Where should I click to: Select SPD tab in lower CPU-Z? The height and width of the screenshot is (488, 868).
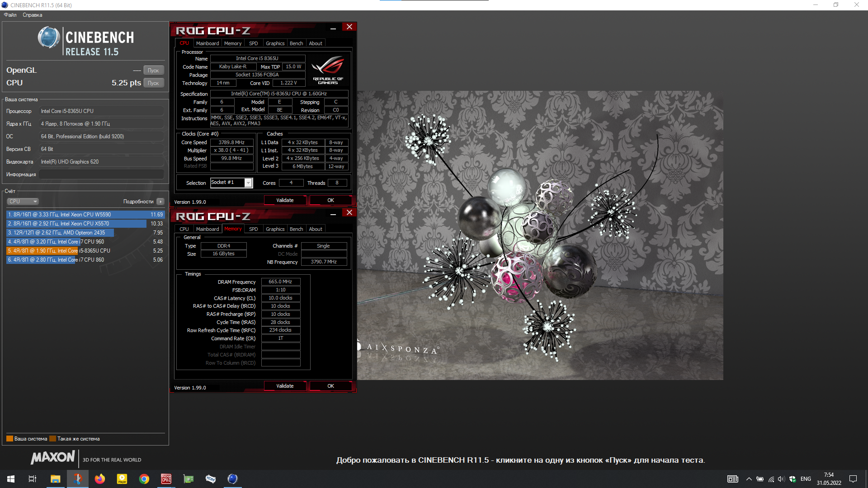pyautogui.click(x=254, y=229)
